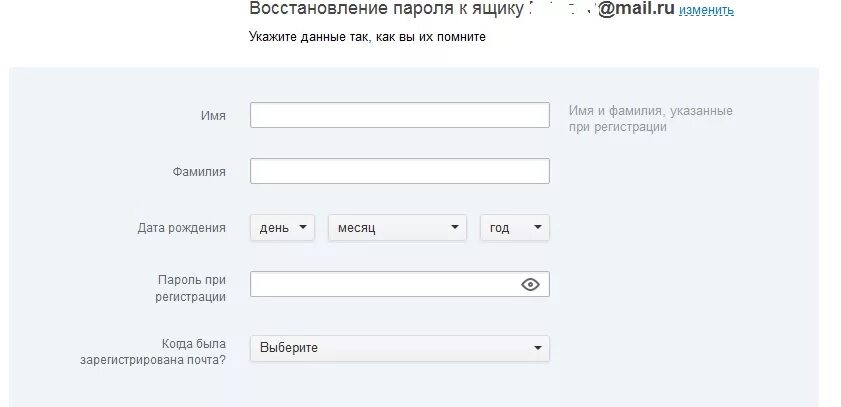This screenshot has height=407, width=841.
Task: Focus the Фамилия text field
Action: pos(400,171)
